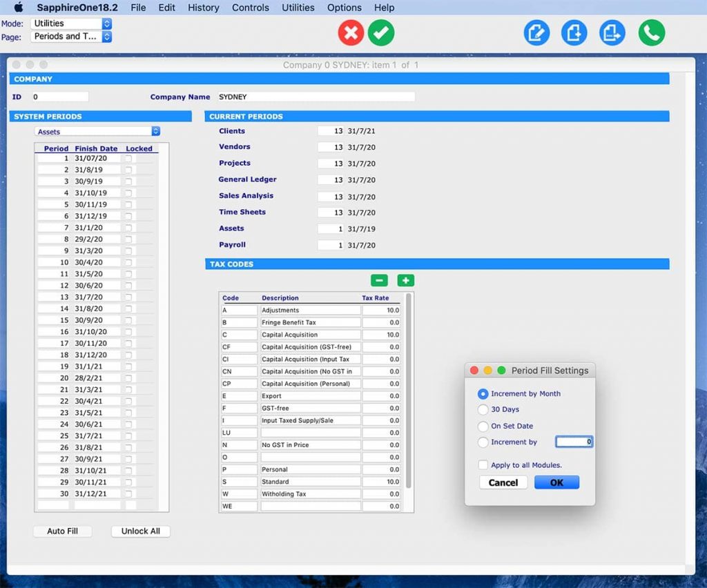Click the tax codes list scrollbar
Screen dimensions: 707x588
[x=409, y=391]
